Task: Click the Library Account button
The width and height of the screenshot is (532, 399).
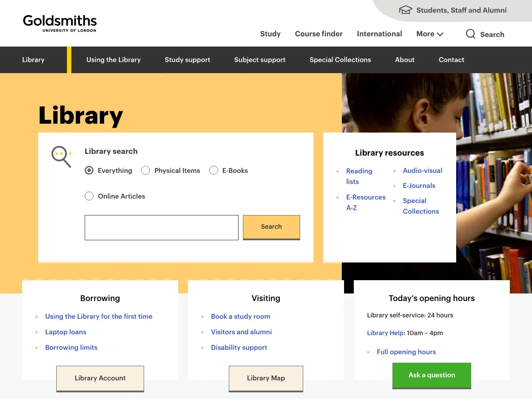Action: coord(100,379)
